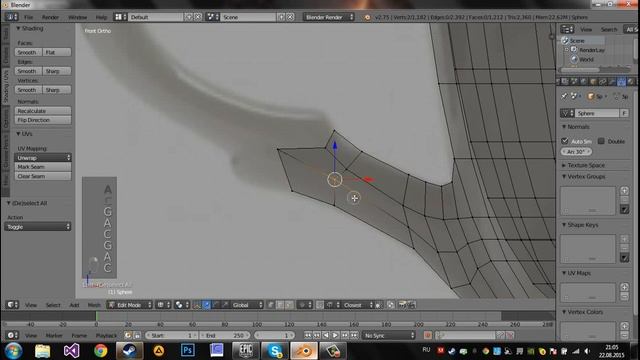
Task: Open the File menu
Action: (x=29, y=17)
